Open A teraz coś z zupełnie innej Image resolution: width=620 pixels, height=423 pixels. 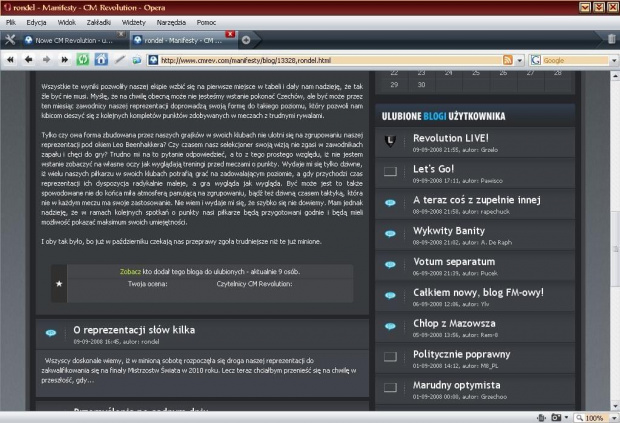tap(476, 200)
